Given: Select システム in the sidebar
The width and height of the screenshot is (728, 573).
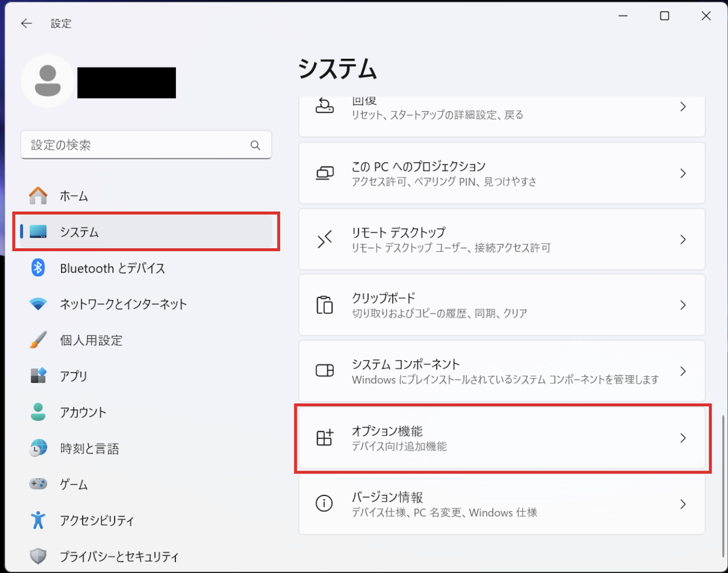Looking at the screenshot, I should coord(80,232).
